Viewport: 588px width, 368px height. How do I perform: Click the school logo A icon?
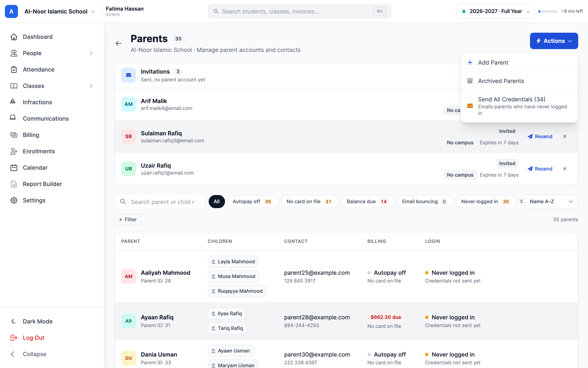point(11,11)
